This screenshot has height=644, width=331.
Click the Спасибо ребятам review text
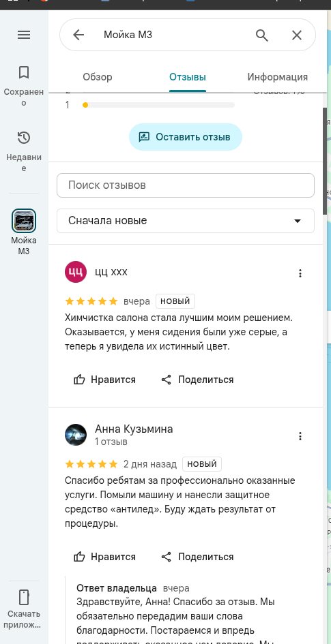click(180, 502)
